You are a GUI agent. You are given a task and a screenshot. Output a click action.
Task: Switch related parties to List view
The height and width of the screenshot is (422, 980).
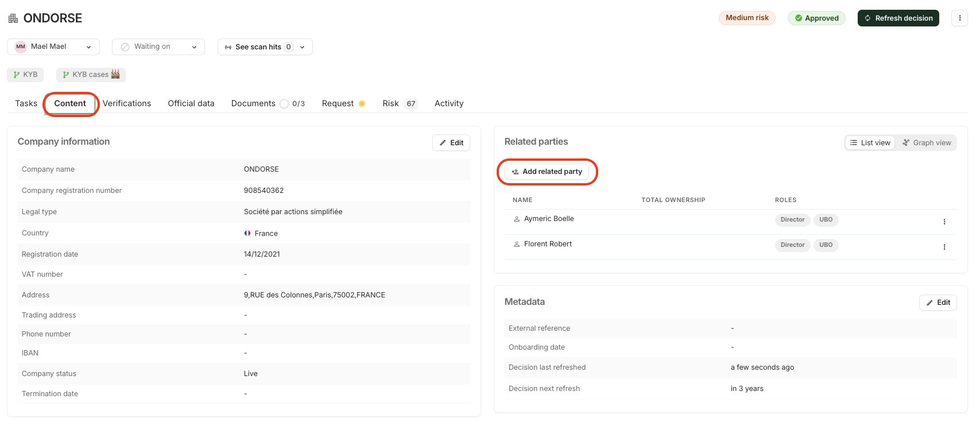870,143
